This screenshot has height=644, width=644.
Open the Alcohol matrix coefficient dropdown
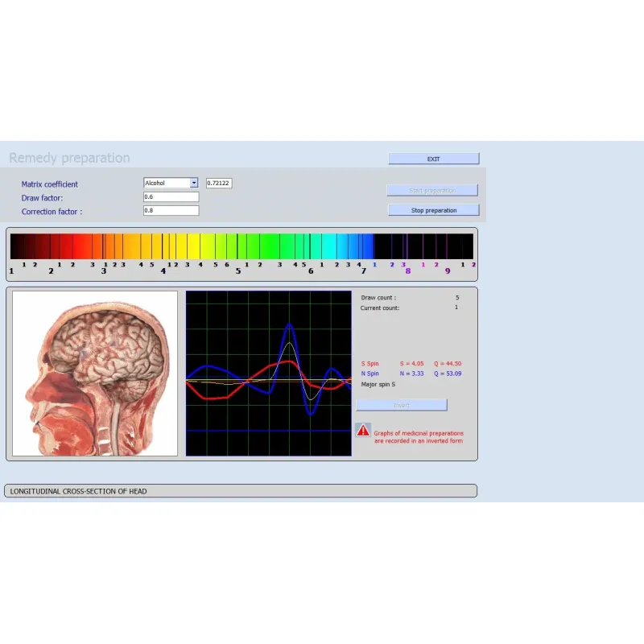[x=193, y=183]
